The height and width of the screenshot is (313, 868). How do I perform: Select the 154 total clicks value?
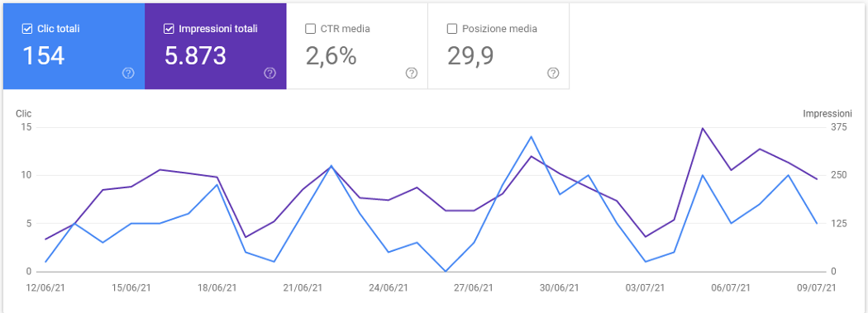tap(43, 56)
